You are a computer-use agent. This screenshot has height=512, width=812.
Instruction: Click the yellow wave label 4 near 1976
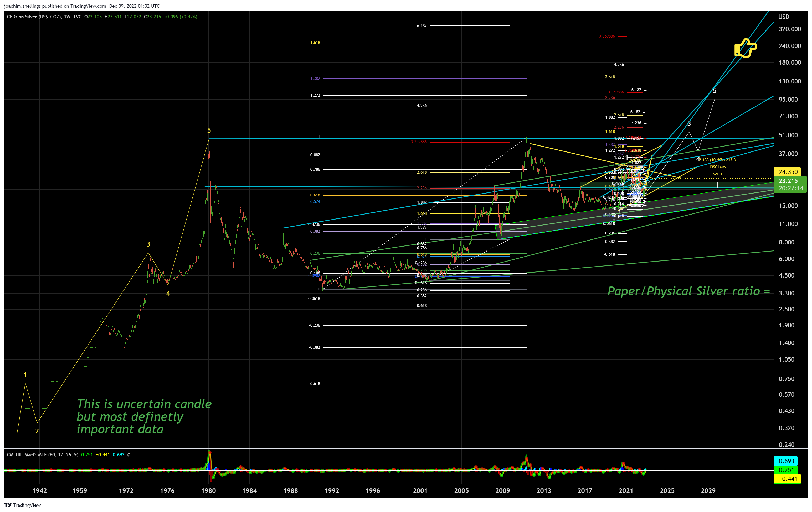pos(168,293)
